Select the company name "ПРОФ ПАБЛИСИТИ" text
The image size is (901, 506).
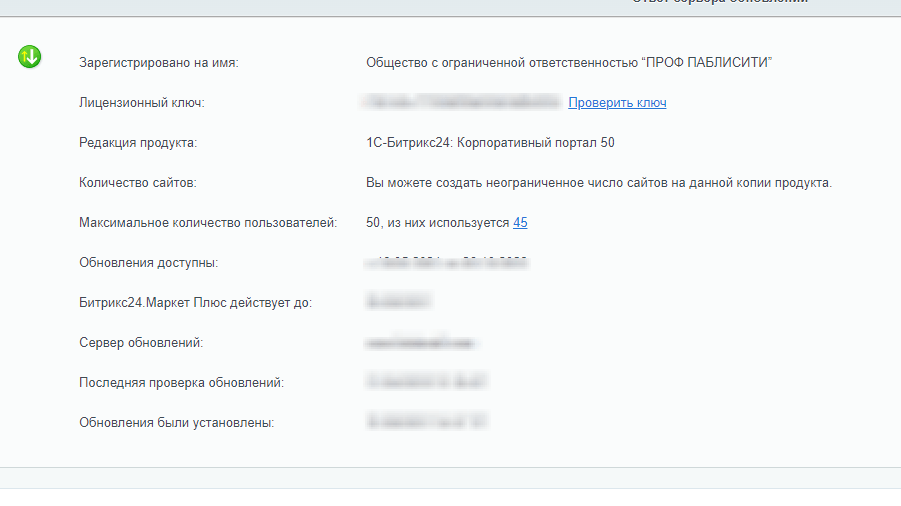tap(709, 63)
